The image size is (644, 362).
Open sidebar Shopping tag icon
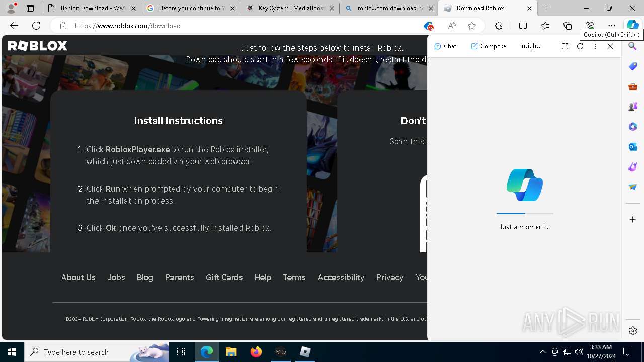point(633,66)
